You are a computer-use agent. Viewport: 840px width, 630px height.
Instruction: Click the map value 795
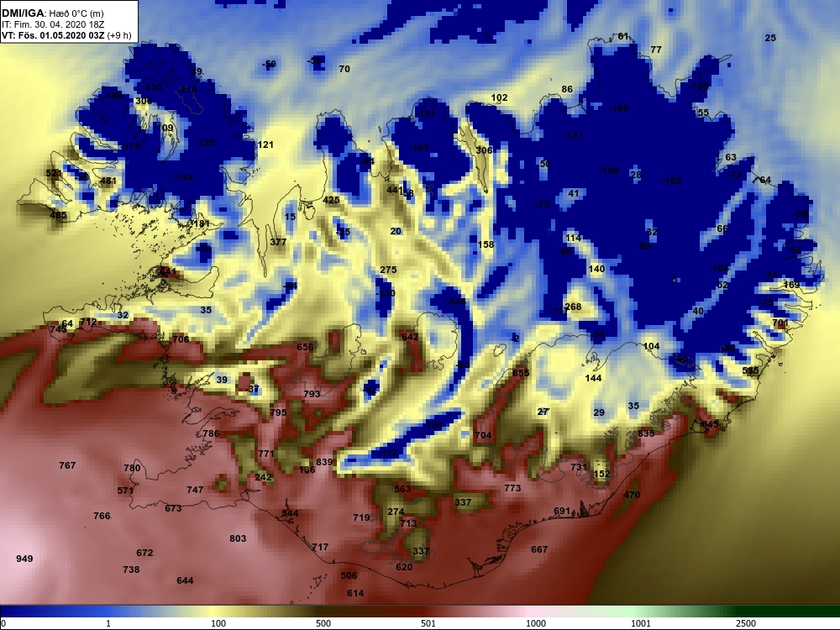(x=278, y=412)
